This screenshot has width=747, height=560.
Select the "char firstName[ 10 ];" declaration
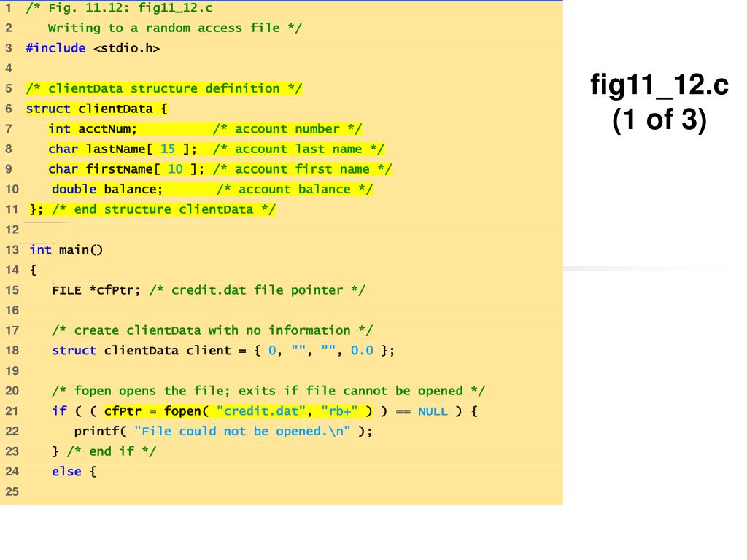tap(126, 169)
